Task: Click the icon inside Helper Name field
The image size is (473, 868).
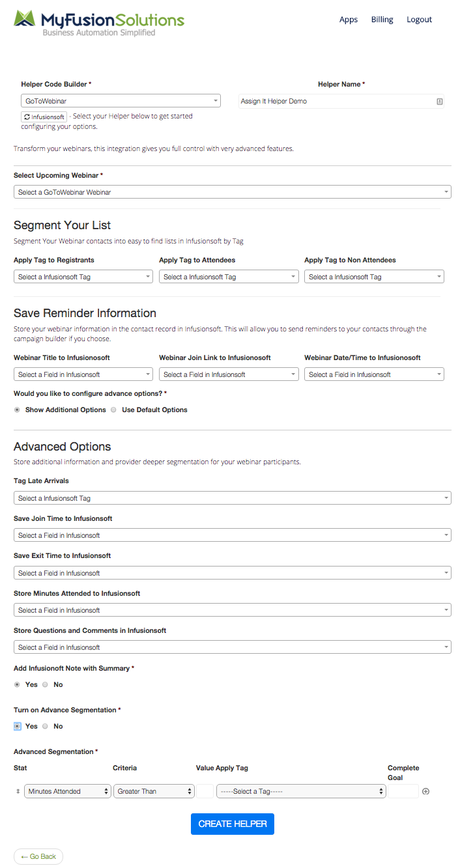Action: [x=440, y=102]
